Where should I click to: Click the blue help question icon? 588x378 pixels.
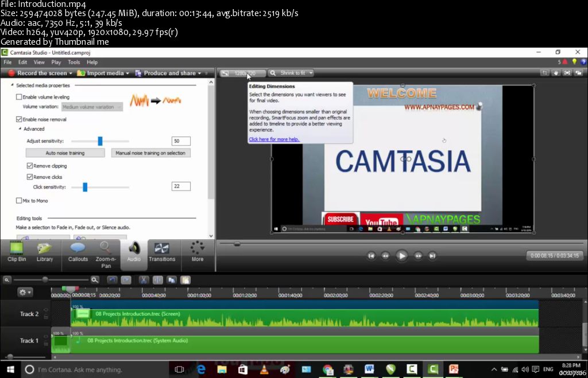point(583,62)
